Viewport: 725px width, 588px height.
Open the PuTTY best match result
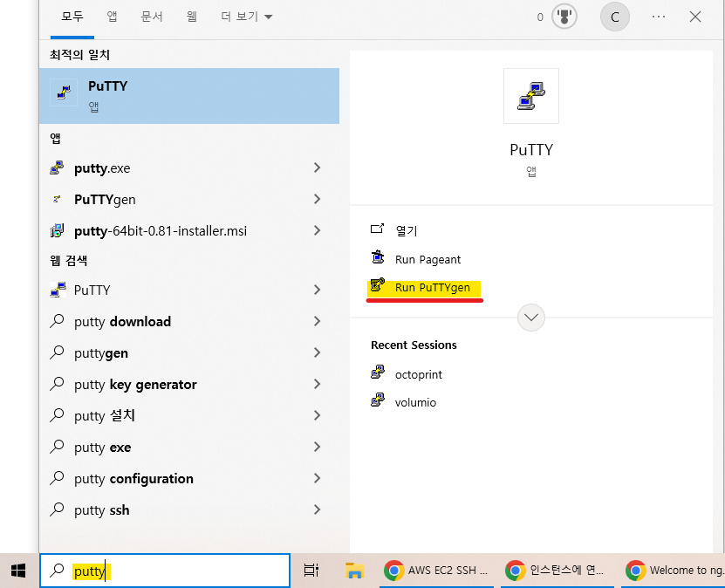coord(189,96)
